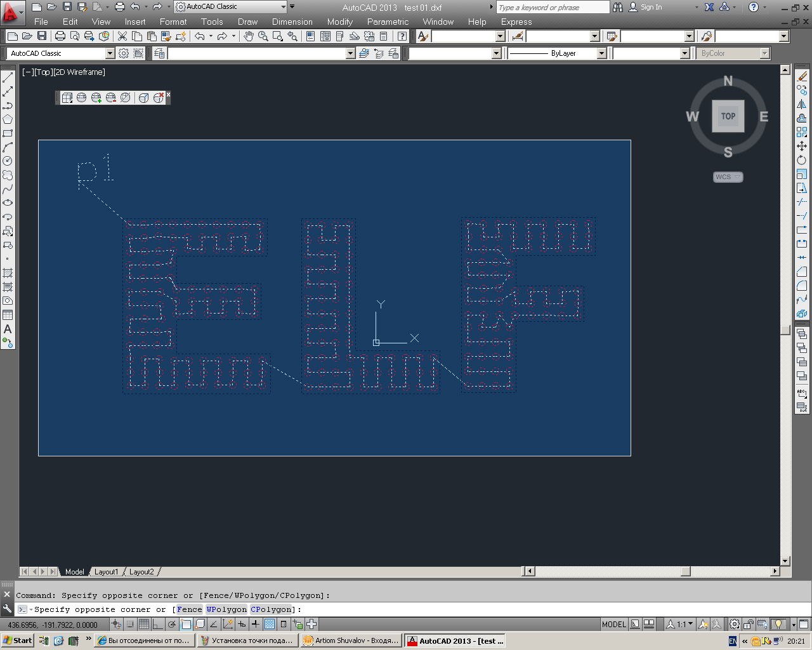
Task: Open the Parametric menu
Action: point(388,22)
